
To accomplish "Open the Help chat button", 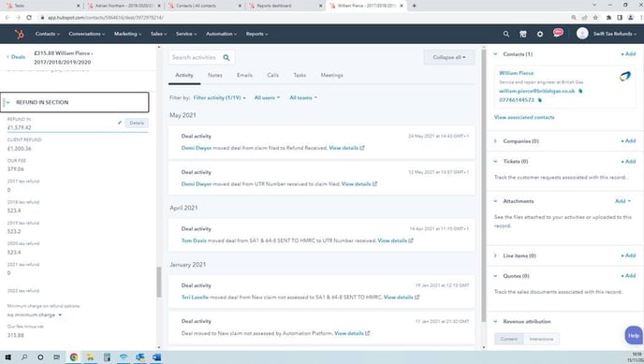I will tap(634, 335).
